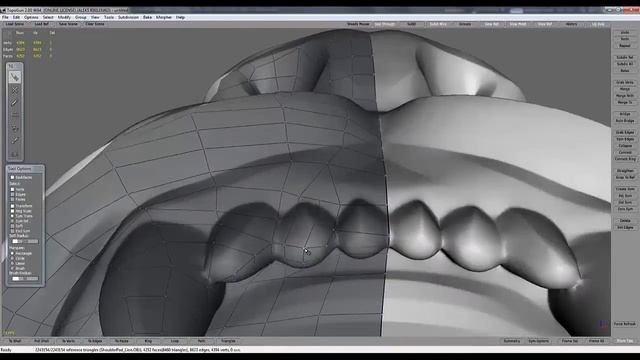Screen dimensions: 640x360
Task: Toggle the Soft checkbox in Tool Options
Action: [12, 226]
